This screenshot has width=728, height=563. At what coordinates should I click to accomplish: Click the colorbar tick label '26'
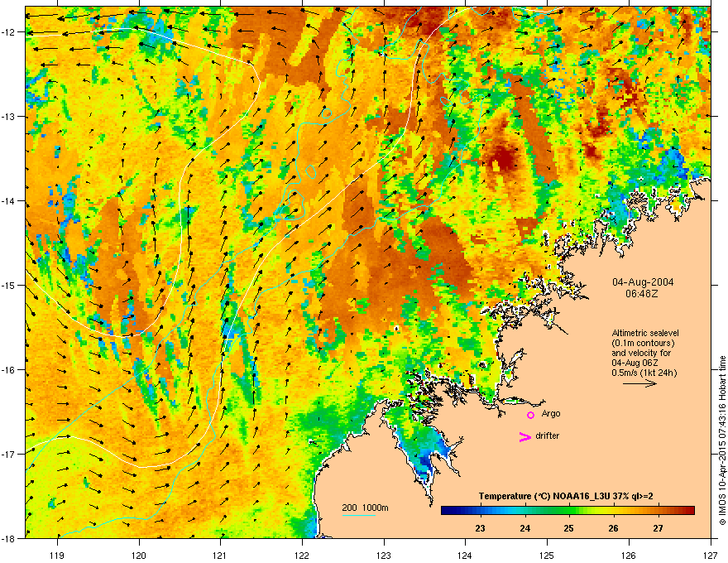pyautogui.click(x=614, y=528)
